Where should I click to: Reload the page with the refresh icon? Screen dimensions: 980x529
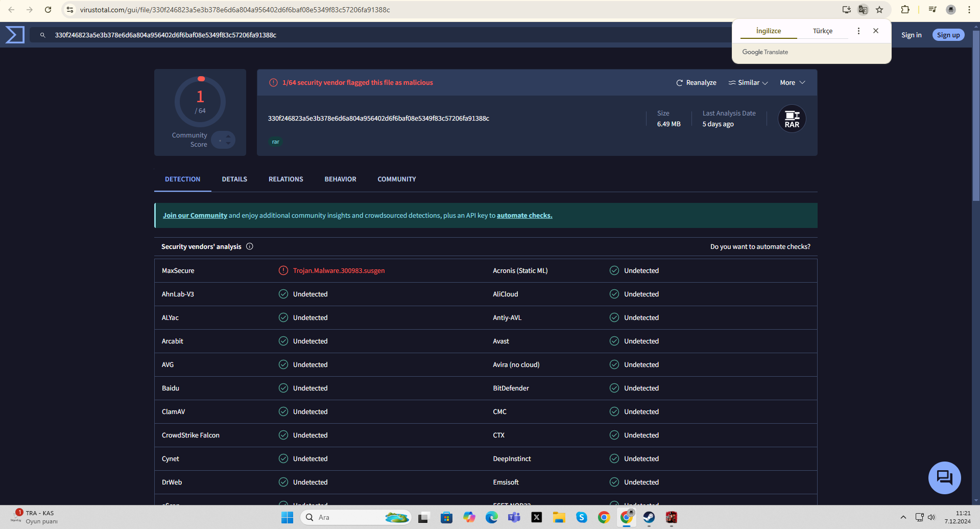[48, 10]
